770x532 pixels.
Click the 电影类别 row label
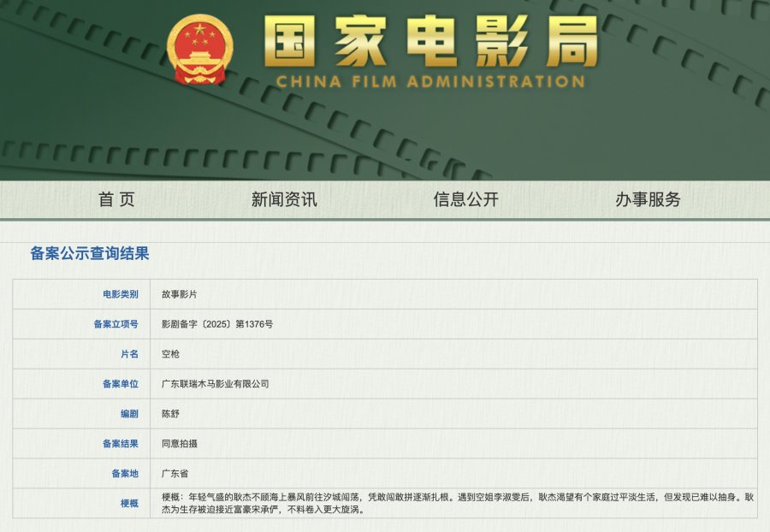click(x=120, y=294)
